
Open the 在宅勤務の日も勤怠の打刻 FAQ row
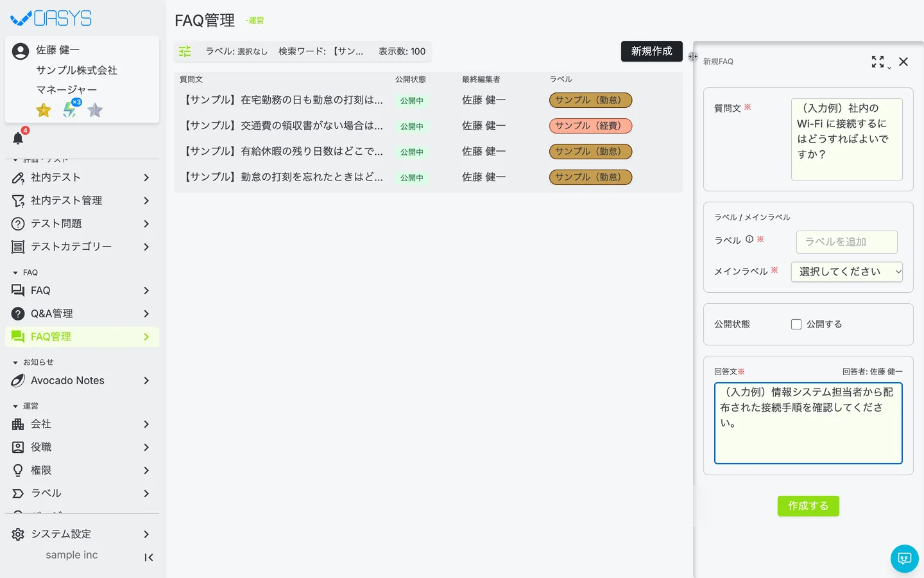coord(429,100)
